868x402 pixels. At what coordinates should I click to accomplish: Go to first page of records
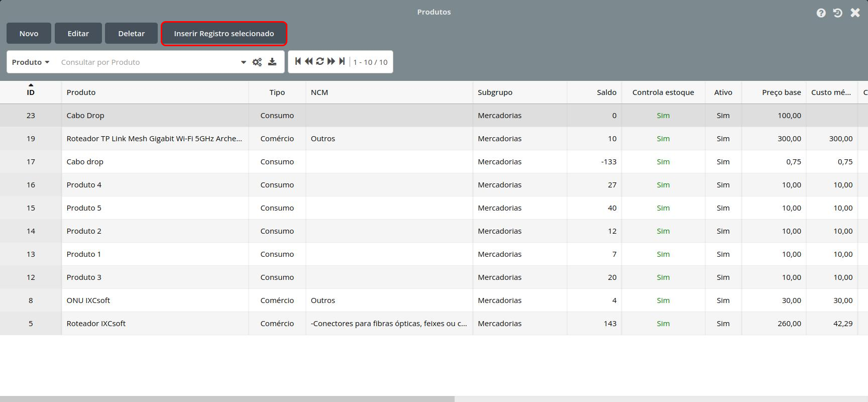[298, 61]
